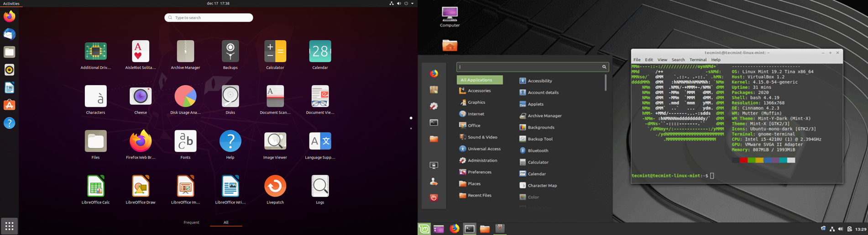The height and width of the screenshot is (235, 868).
Task: Open Disk Usage Analyzer
Action: pos(185,97)
